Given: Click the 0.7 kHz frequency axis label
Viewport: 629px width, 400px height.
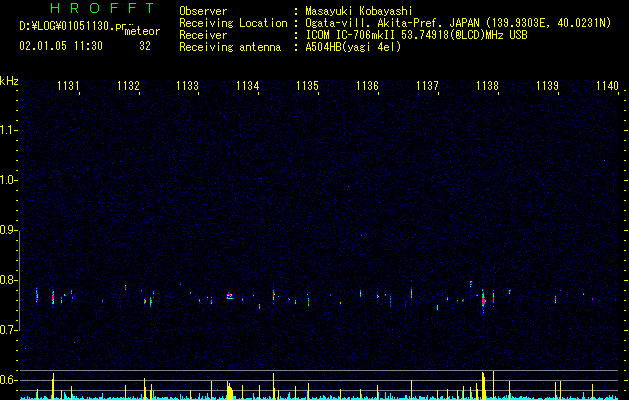Looking at the screenshot, I should point(8,330).
